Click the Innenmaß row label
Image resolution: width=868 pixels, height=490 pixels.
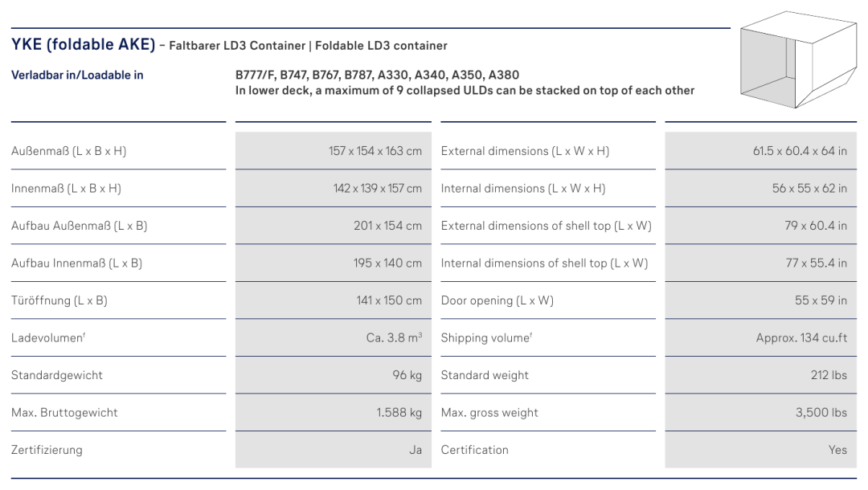66,189
